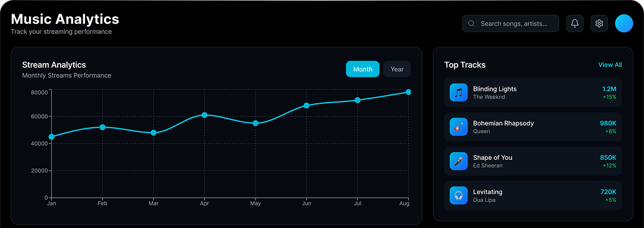The height and width of the screenshot is (228, 644).
Task: Select the Apr data point on chart
Action: tap(204, 115)
